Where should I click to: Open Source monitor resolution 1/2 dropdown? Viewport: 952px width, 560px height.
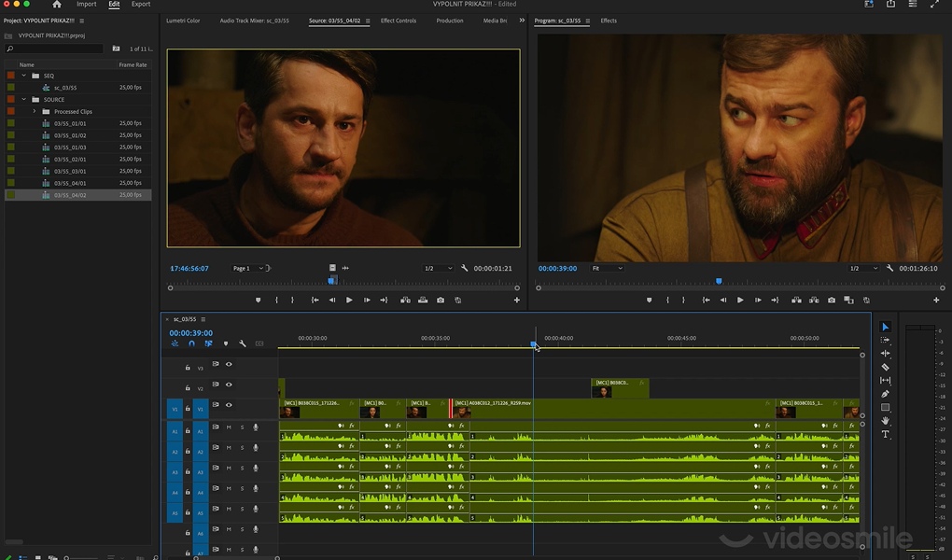438,268
